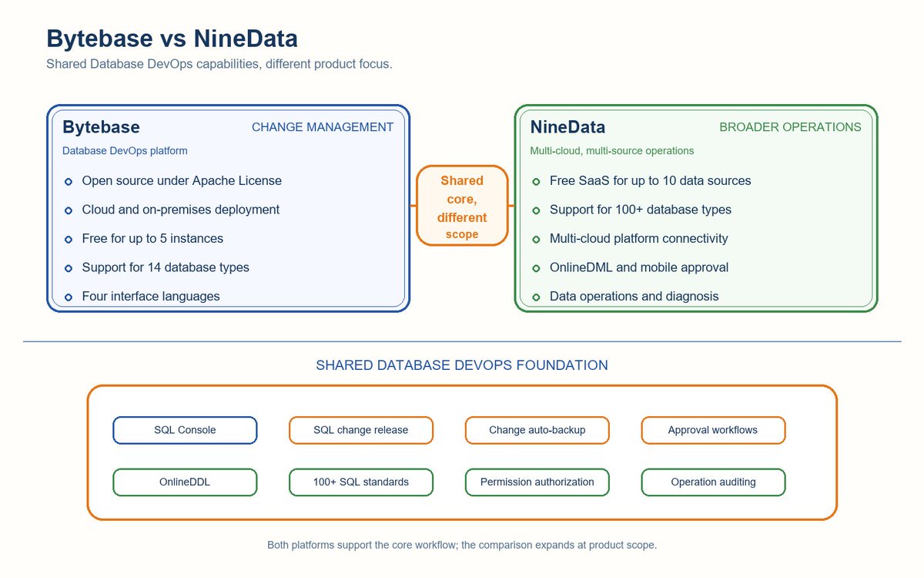Click 'Support for 100+ database types'
The width and height of the screenshot is (924, 578).
pyautogui.click(x=641, y=210)
